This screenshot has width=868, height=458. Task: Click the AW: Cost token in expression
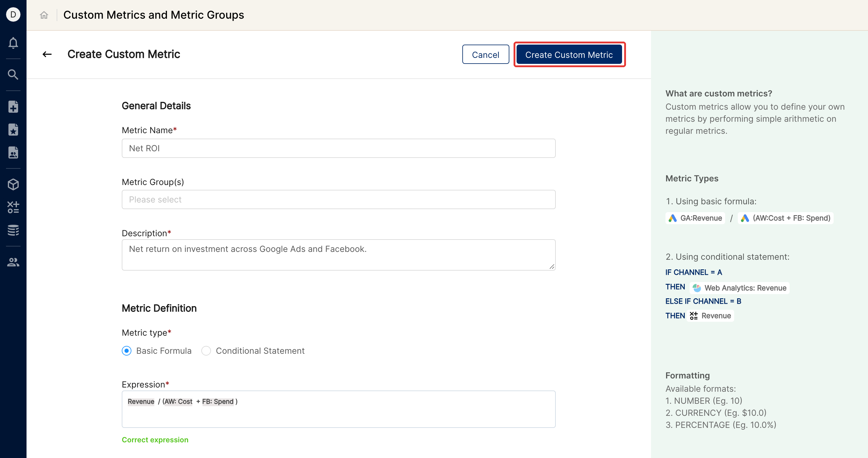(178, 401)
